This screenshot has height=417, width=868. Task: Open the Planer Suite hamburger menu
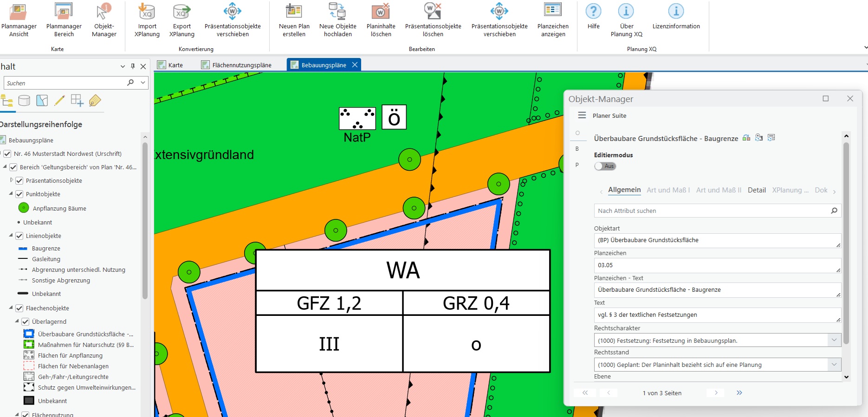pos(582,115)
